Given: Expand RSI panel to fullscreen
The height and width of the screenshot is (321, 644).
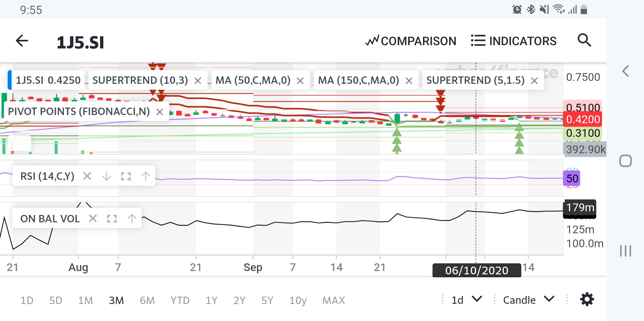Looking at the screenshot, I should (x=126, y=176).
